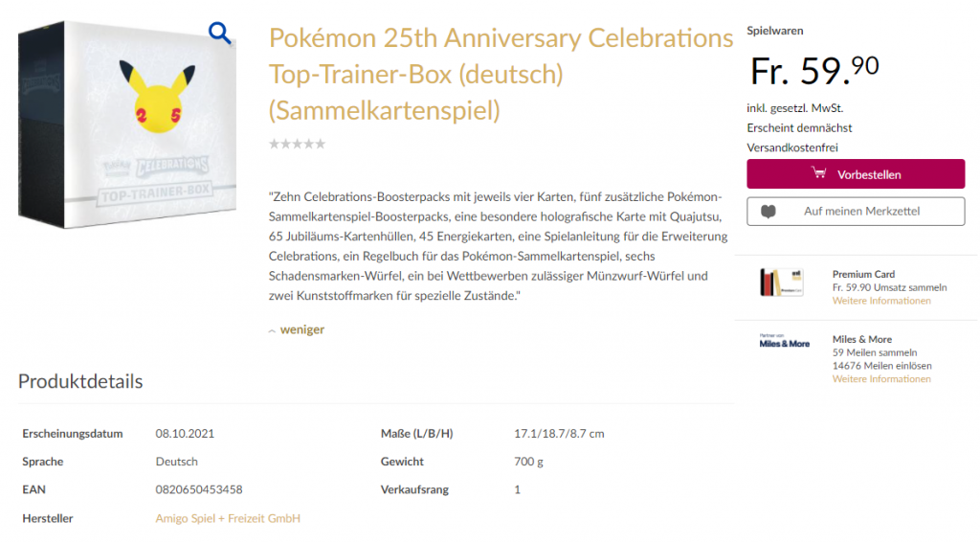The image size is (980, 543).
Task: Open Weitere Informationen under Premium Card
Action: (x=880, y=301)
